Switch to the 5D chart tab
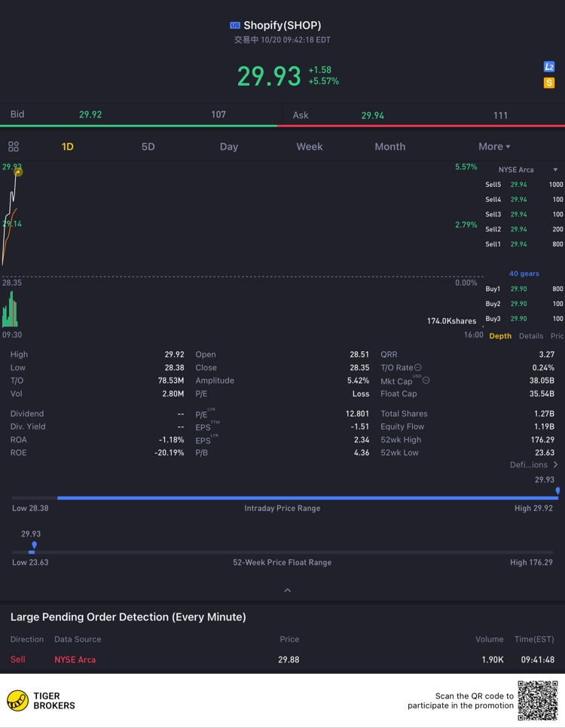The width and height of the screenshot is (565, 728). pos(148,147)
